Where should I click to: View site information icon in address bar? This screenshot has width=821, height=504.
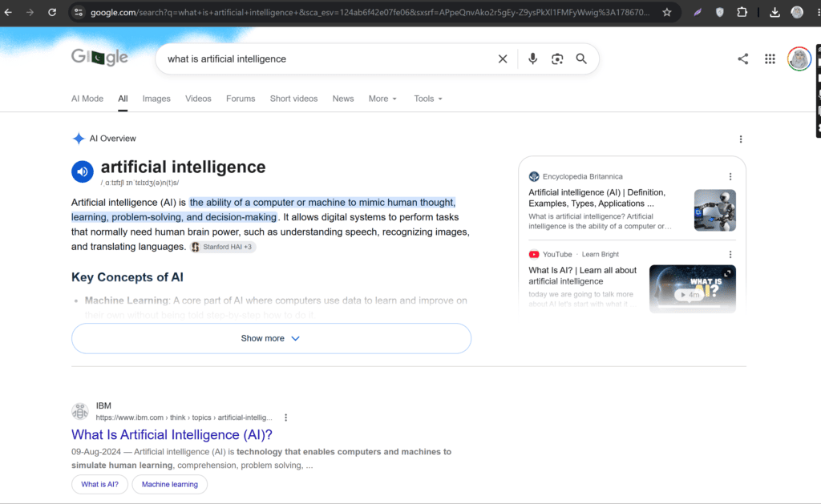pos(79,12)
